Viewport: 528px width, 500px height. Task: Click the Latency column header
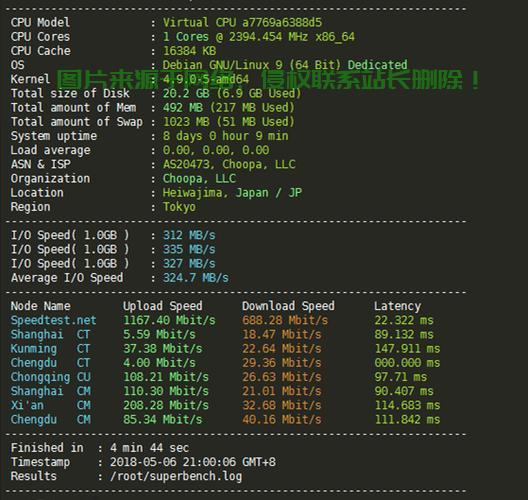397,306
